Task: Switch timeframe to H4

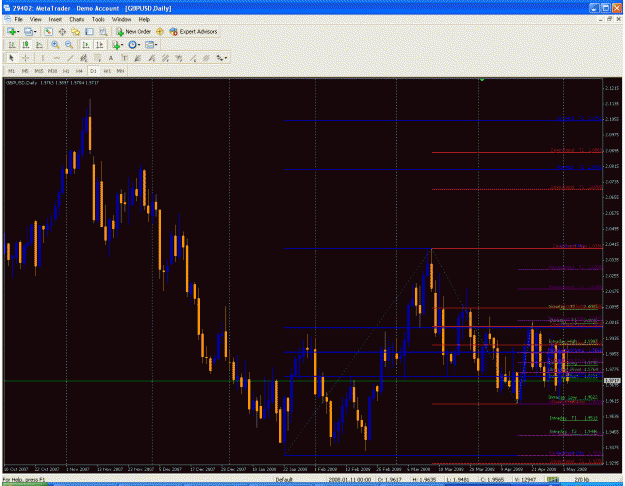Action: pyautogui.click(x=79, y=71)
